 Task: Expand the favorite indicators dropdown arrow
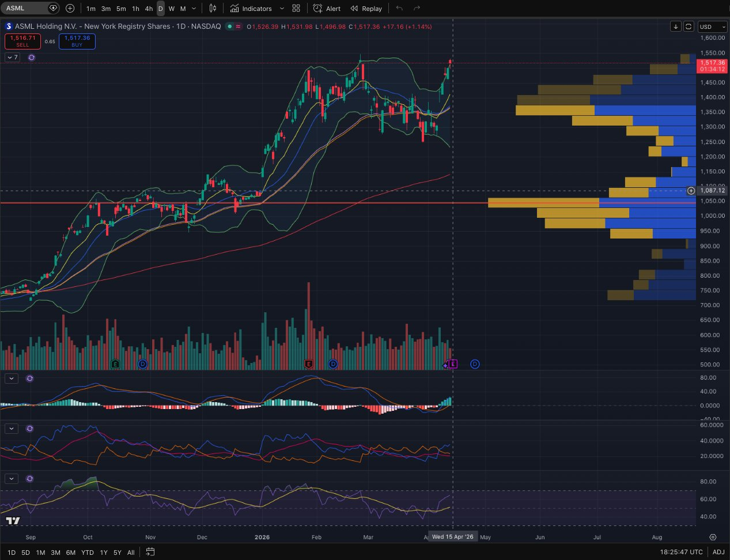click(282, 9)
